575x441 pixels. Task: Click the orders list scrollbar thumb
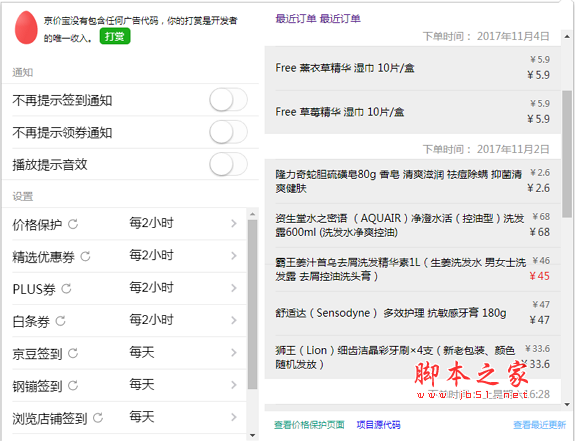click(567, 154)
